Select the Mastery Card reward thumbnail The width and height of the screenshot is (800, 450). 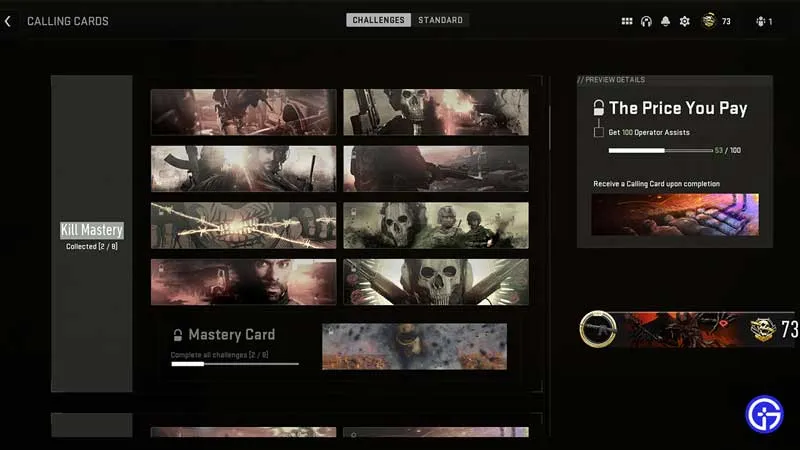[414, 346]
